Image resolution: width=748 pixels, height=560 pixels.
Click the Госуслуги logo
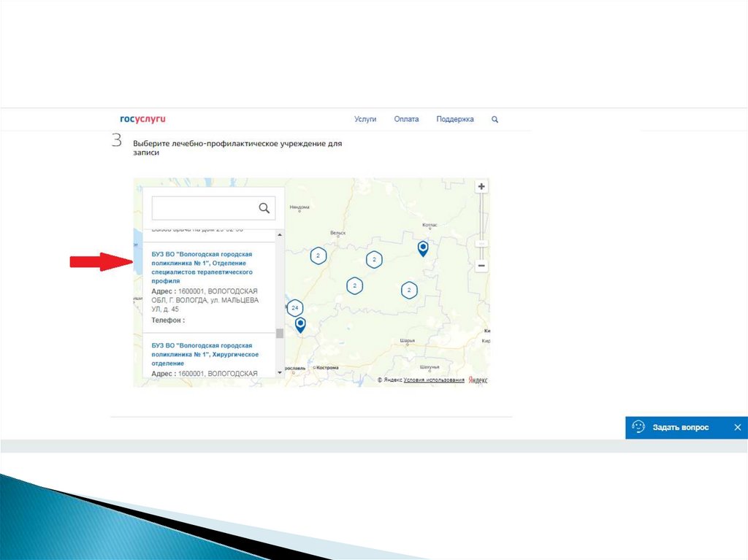(x=143, y=119)
